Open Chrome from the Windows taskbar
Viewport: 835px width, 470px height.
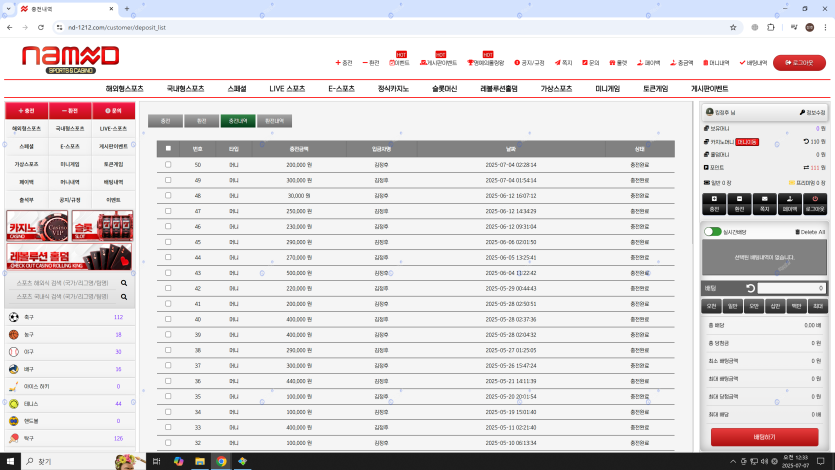[x=221, y=461]
